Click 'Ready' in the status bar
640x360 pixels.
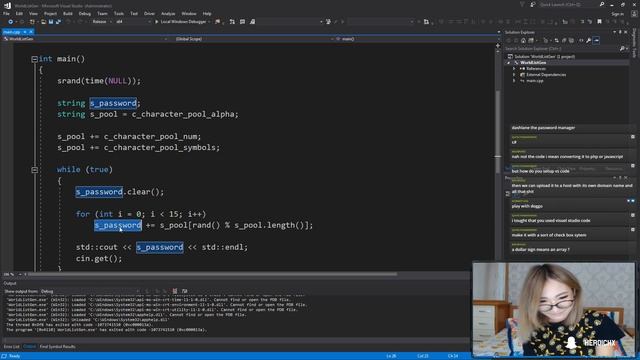click(x=14, y=356)
